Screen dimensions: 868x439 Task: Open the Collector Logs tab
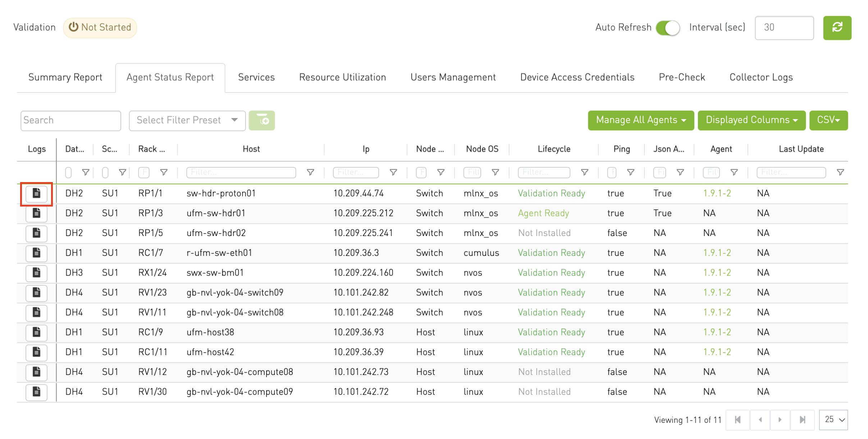pyautogui.click(x=761, y=77)
